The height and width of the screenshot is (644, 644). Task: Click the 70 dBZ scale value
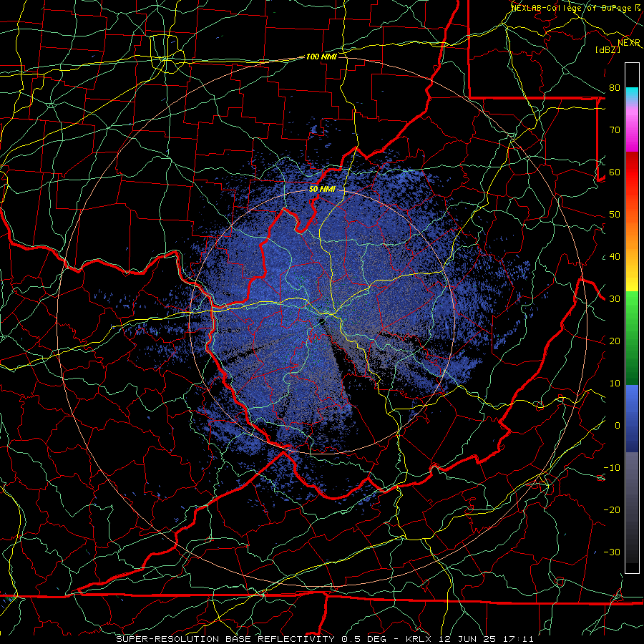click(615, 130)
